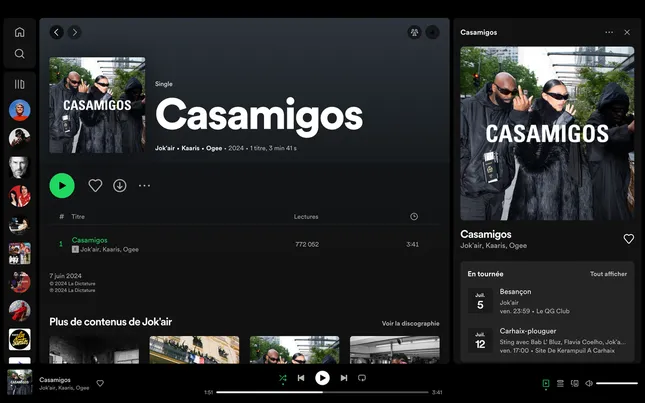The image size is (645, 403).
Task: Play the Casamigos single with green button
Action: pyautogui.click(x=62, y=185)
